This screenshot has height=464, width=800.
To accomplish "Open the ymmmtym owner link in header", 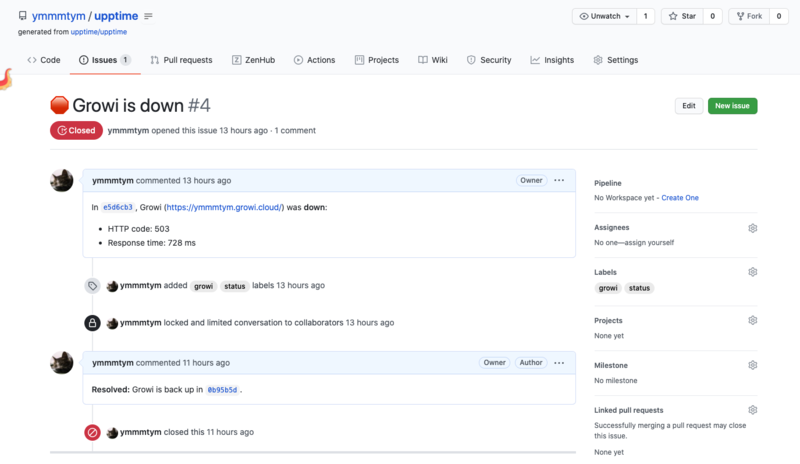I will tap(59, 16).
